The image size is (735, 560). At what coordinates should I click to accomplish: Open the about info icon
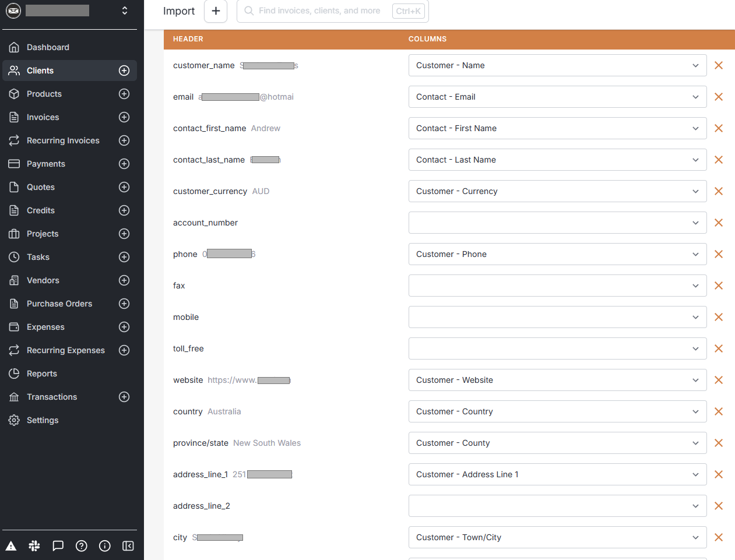click(105, 546)
